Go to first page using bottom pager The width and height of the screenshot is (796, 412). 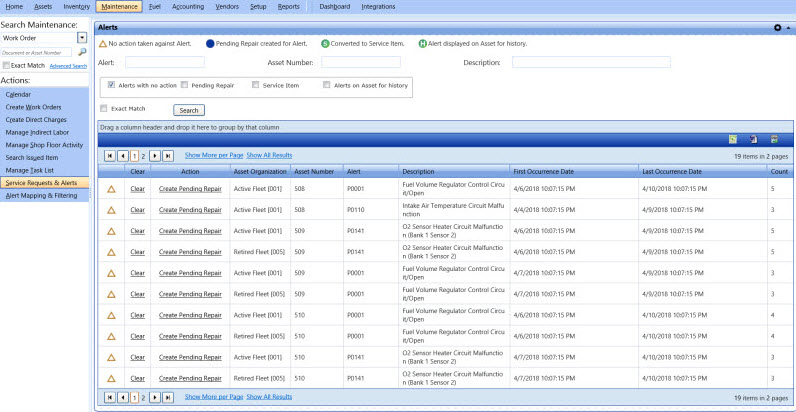(x=110, y=397)
